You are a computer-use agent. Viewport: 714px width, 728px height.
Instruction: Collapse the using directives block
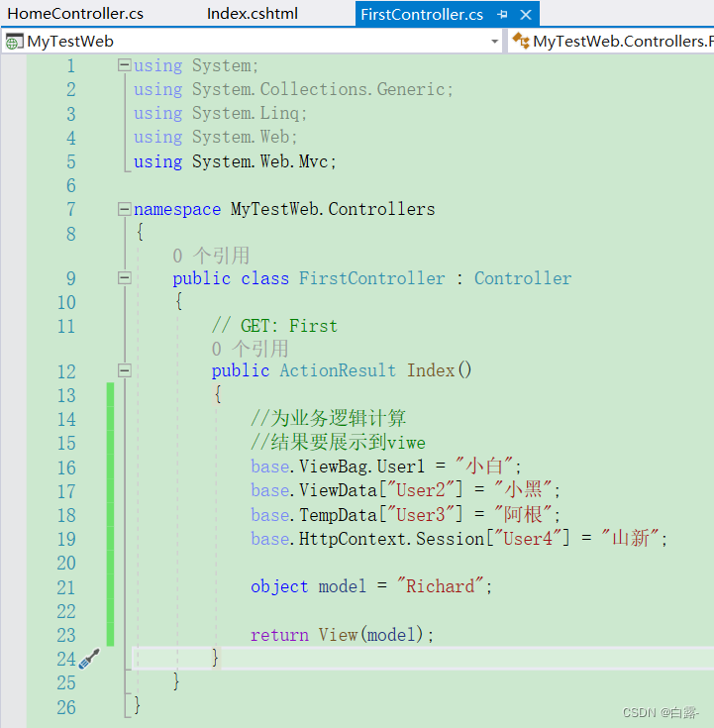coord(124,65)
